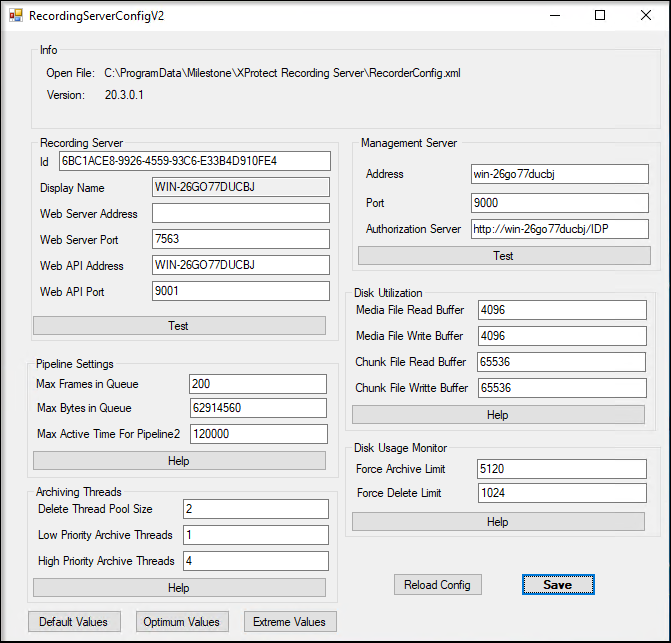
Task: Apply Optimum Values preset
Action: point(182,622)
